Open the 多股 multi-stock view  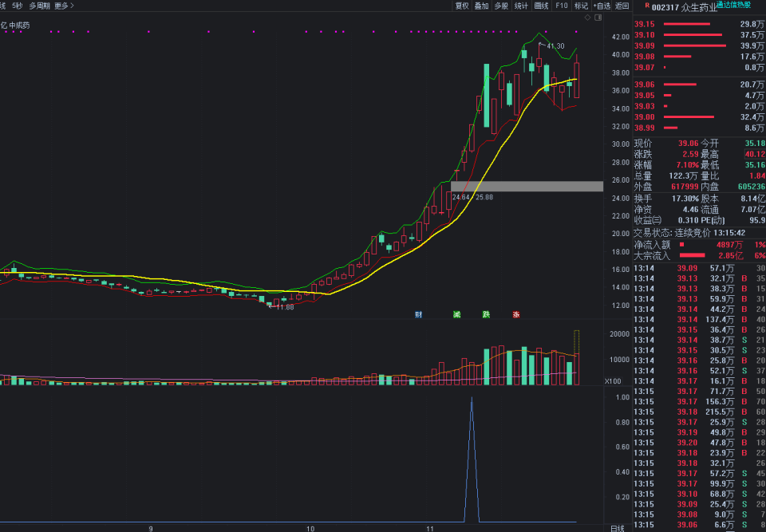(x=501, y=6)
